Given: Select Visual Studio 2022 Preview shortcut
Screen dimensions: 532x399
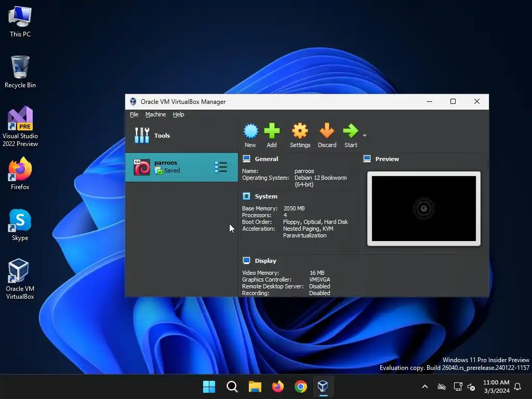Looking at the screenshot, I should click(x=20, y=126).
